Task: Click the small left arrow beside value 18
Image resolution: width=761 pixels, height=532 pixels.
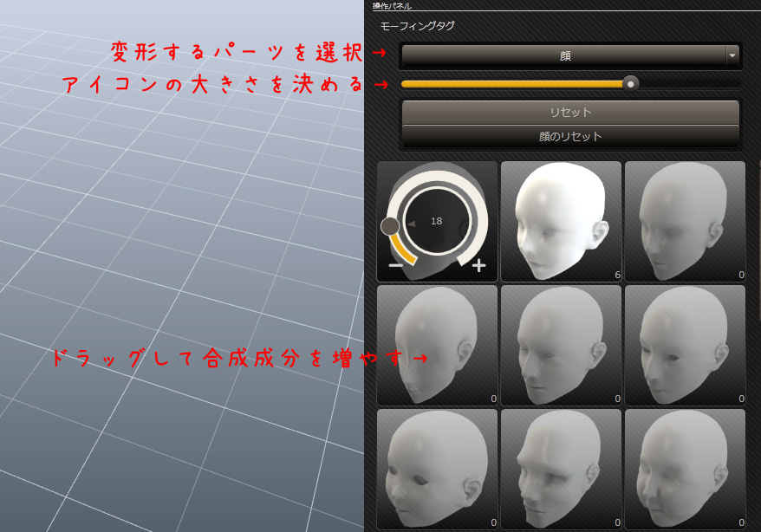Action: [412, 224]
